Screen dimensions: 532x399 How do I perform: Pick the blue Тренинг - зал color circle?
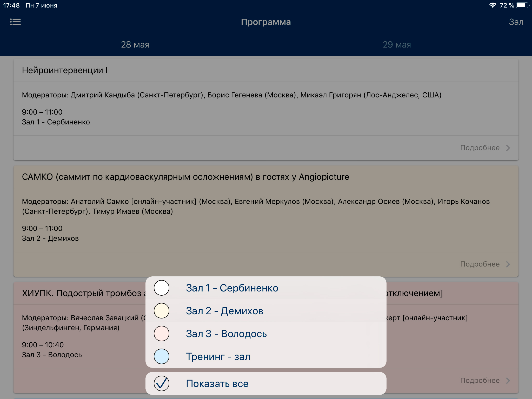tap(162, 356)
